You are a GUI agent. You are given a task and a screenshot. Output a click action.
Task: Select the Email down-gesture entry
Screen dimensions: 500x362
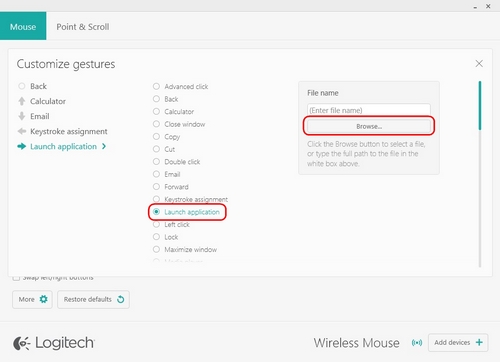pyautogui.click(x=33, y=116)
